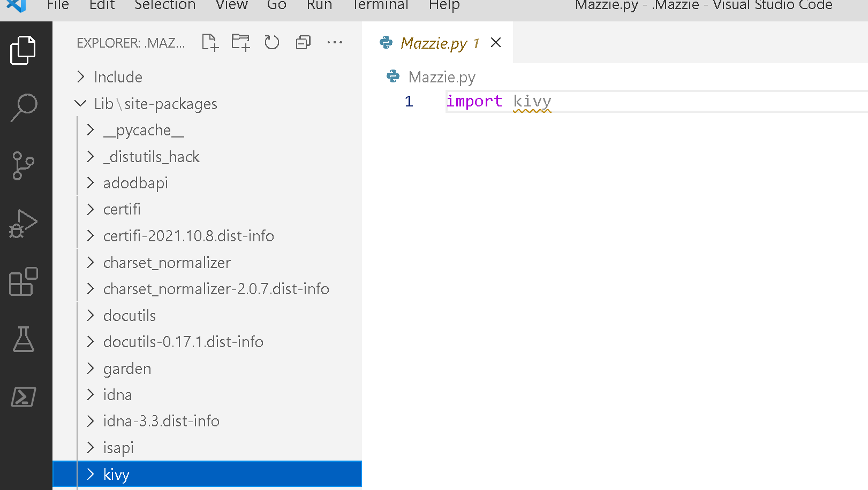Expand the certifi folder chevron
Image resolution: width=868 pixels, height=490 pixels.
click(x=90, y=209)
